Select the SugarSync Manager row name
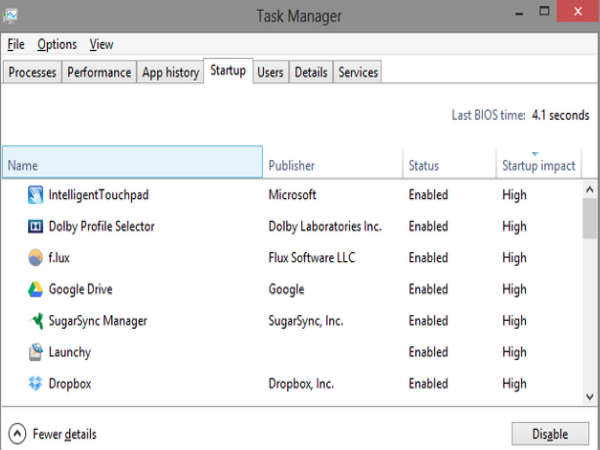The height and width of the screenshot is (450, 600). click(98, 321)
